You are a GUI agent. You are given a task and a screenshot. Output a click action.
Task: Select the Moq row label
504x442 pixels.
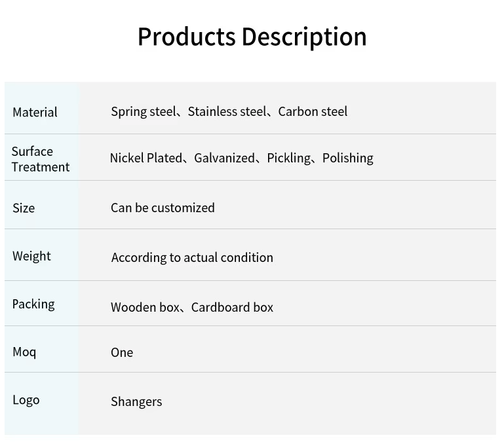coord(24,352)
